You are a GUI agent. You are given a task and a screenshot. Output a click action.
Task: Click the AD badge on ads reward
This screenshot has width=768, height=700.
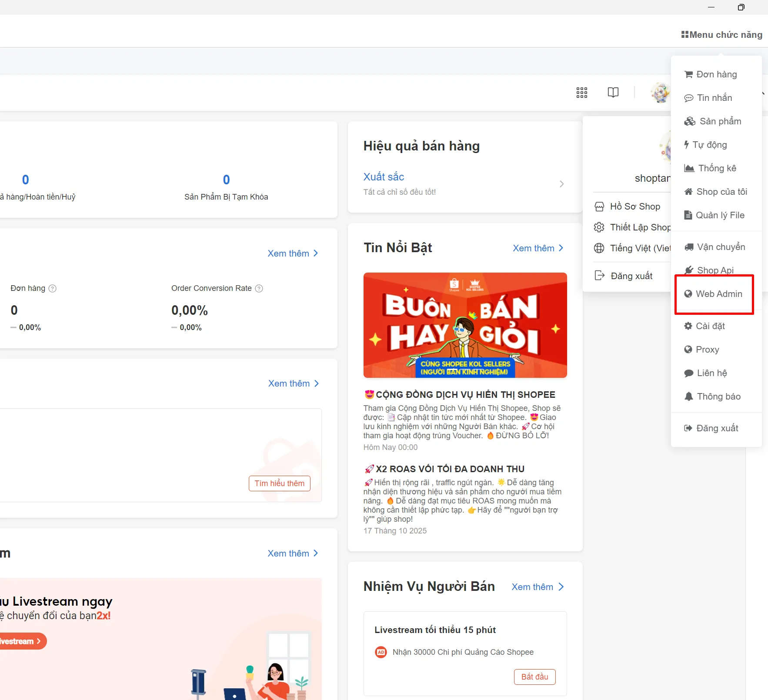click(x=381, y=652)
